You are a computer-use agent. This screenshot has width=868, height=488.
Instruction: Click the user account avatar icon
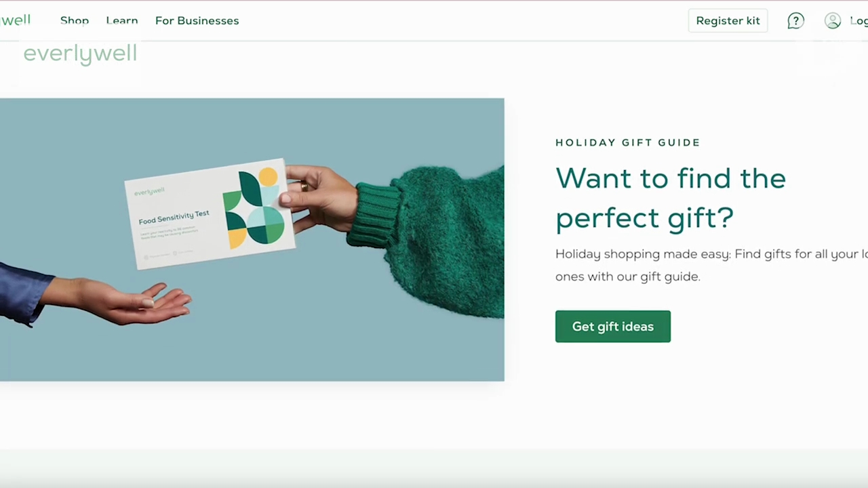[x=833, y=21]
